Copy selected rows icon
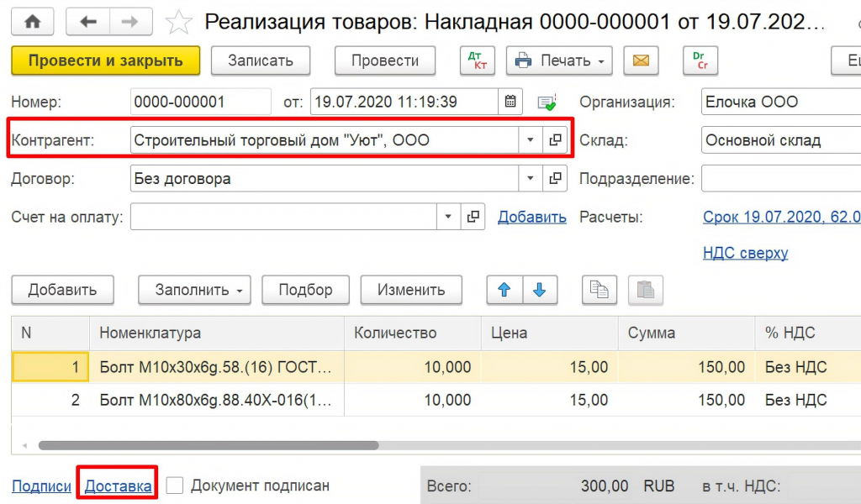This screenshot has height=504, width=861. [599, 290]
